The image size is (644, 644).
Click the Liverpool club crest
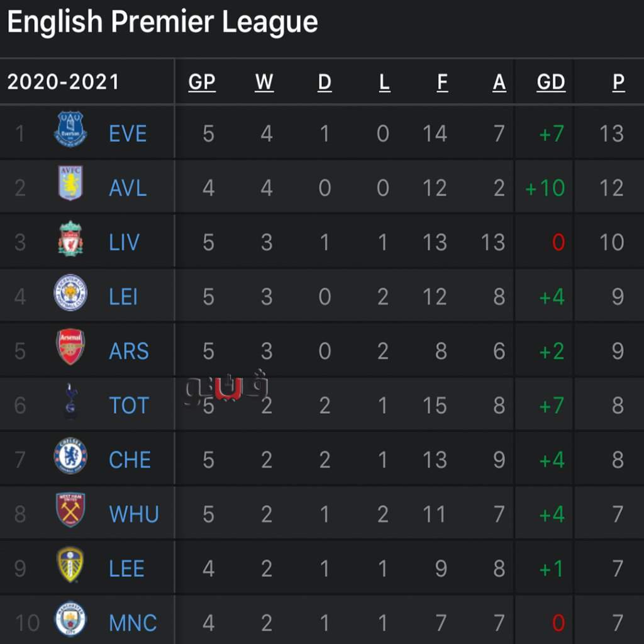click(x=70, y=238)
